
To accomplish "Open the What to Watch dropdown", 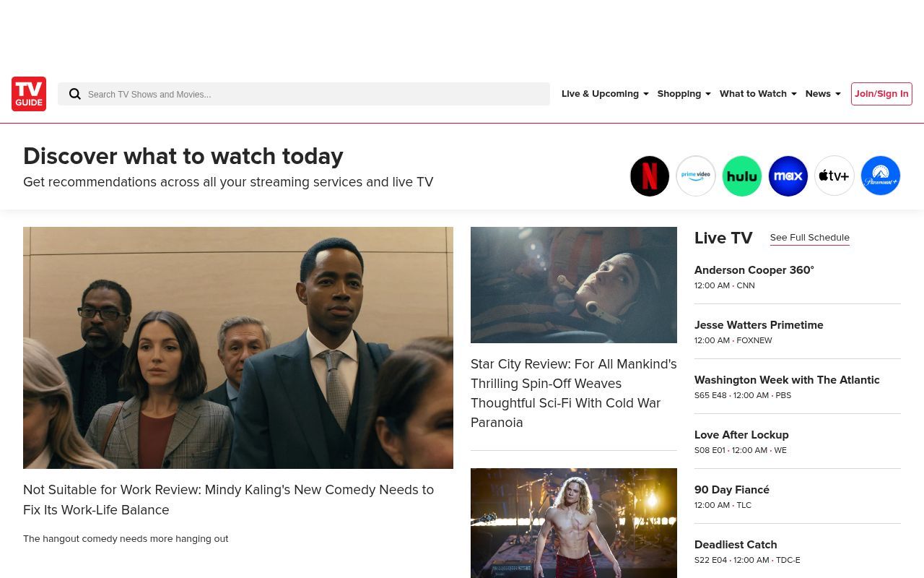I will click(758, 94).
